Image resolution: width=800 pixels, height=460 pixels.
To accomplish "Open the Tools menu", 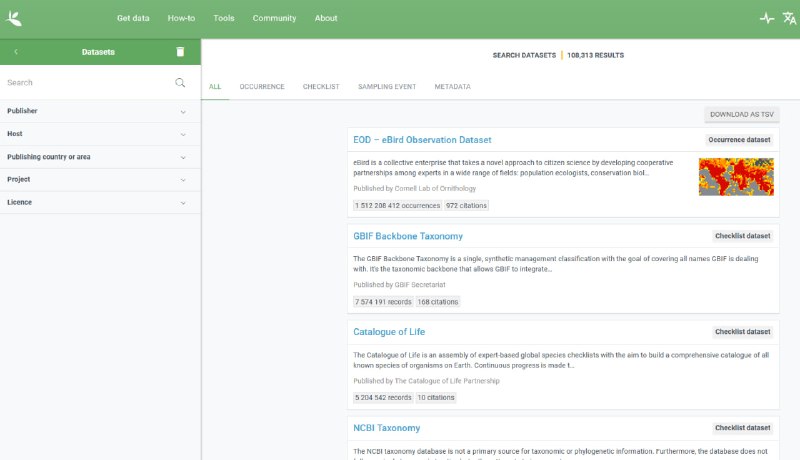I will (223, 18).
